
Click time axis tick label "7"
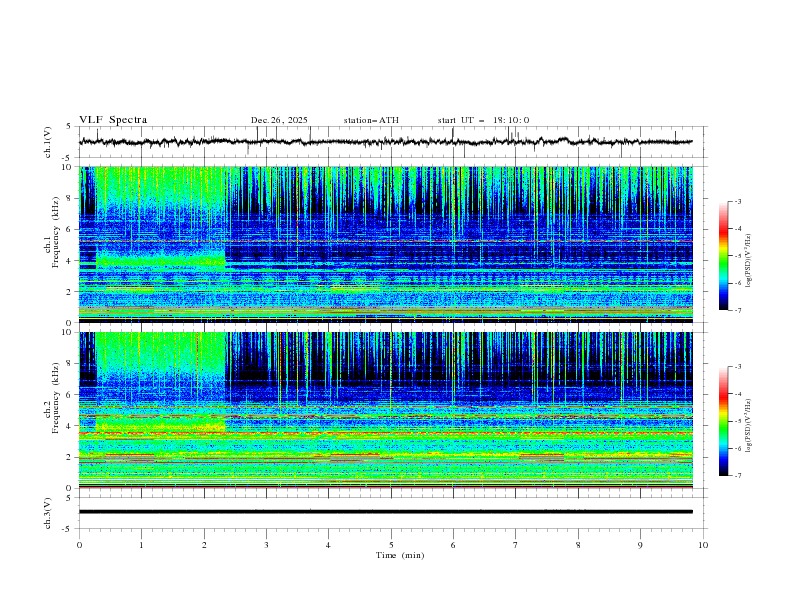(516, 545)
